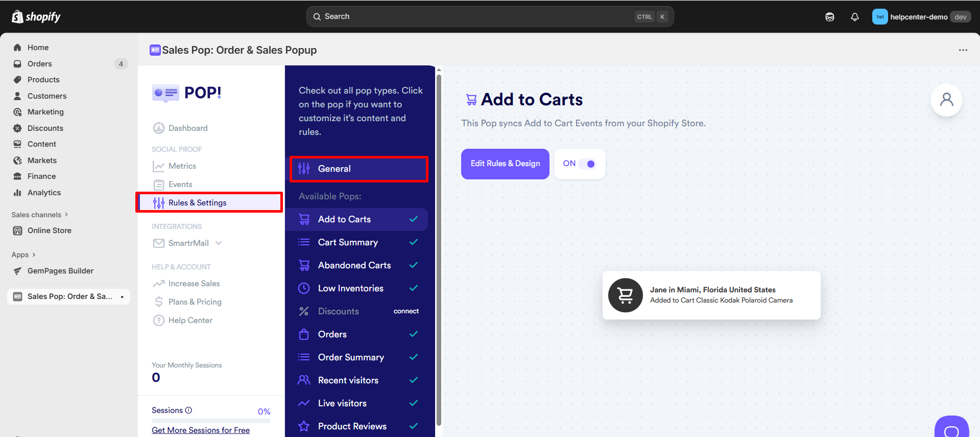Click the Home house icon
Viewport: 980px width, 437px height.
[x=17, y=48]
